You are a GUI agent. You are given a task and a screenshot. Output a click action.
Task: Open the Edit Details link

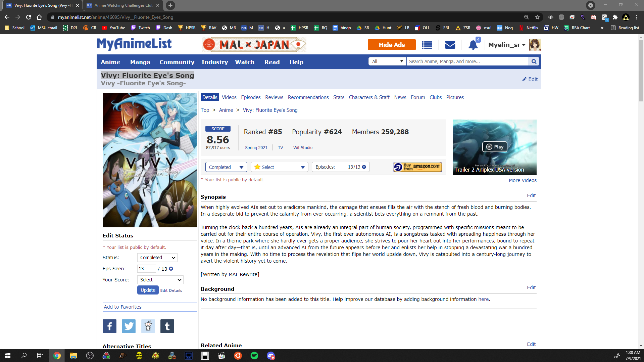171,290
